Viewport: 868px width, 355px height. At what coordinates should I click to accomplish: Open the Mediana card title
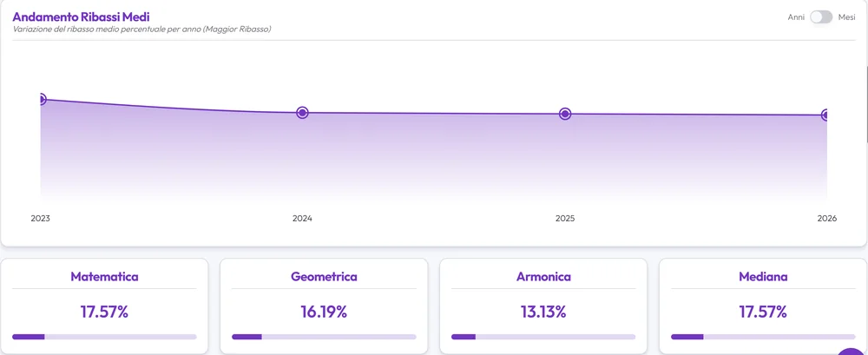763,276
